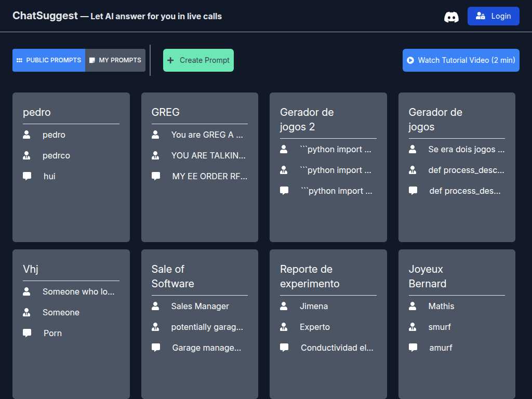Click the ChatSuggest logo text
This screenshot has height=399, width=532.
[45, 16]
